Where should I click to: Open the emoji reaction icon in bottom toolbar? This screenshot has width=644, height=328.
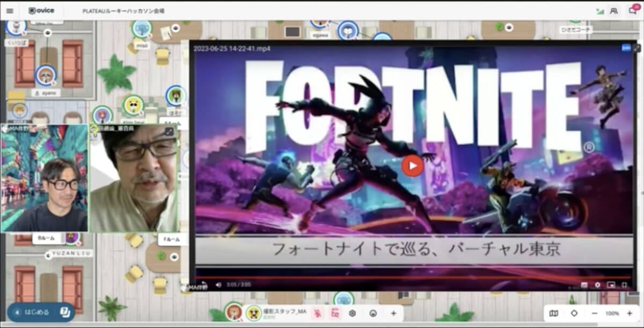click(x=373, y=313)
